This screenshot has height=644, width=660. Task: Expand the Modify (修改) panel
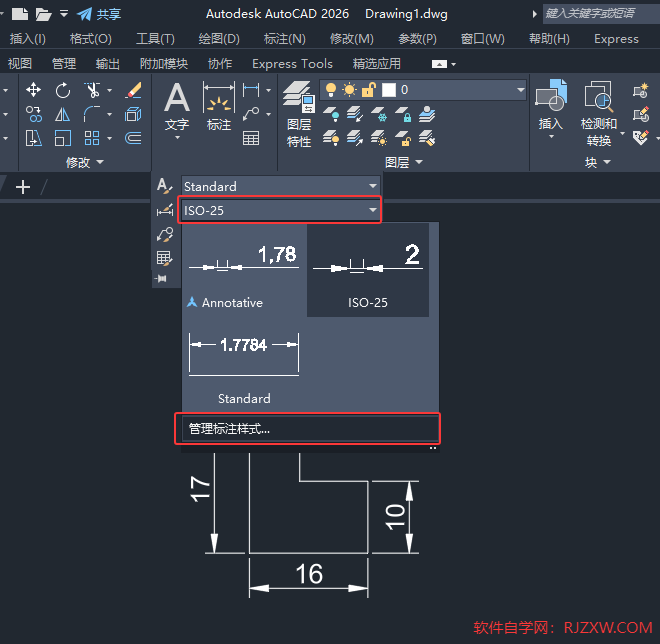[x=84, y=162]
